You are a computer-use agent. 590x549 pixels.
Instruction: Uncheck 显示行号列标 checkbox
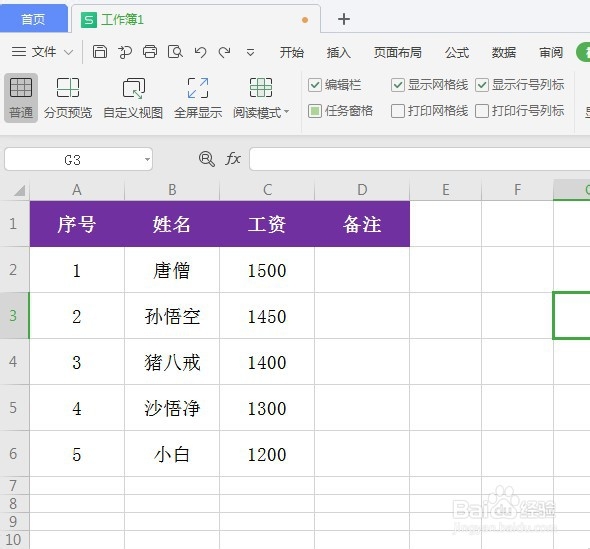pyautogui.click(x=482, y=85)
